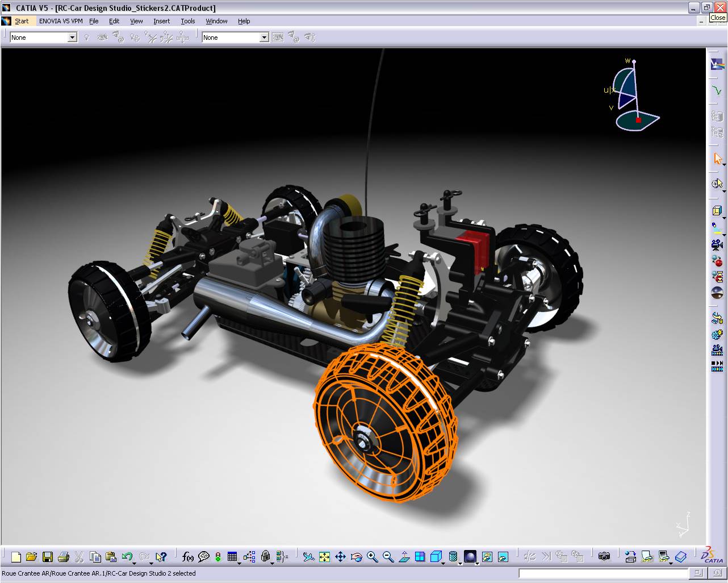Expand the isometric view cube dropdown
The image size is (728, 583).
tap(443, 563)
